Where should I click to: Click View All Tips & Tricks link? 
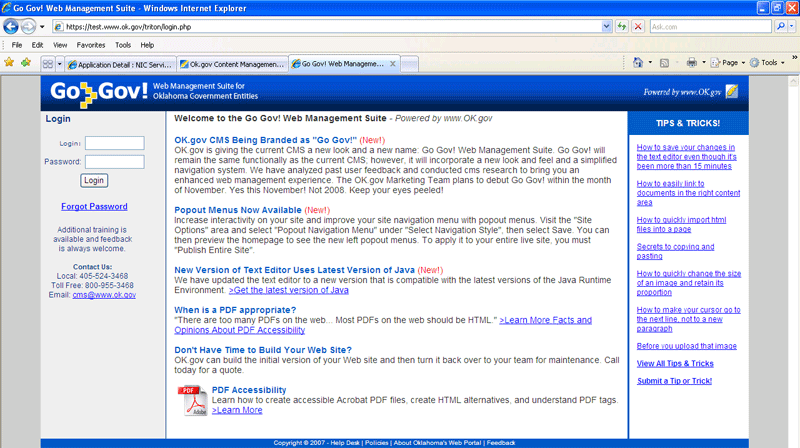[675, 363]
